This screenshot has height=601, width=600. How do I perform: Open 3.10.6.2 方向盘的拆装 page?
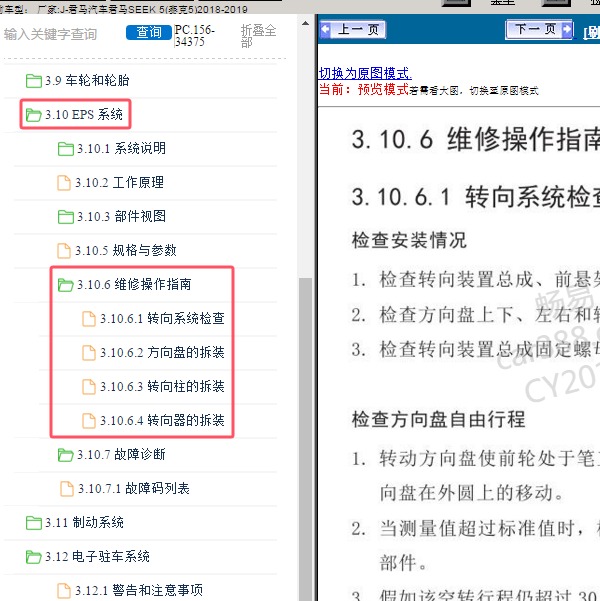click(x=163, y=352)
